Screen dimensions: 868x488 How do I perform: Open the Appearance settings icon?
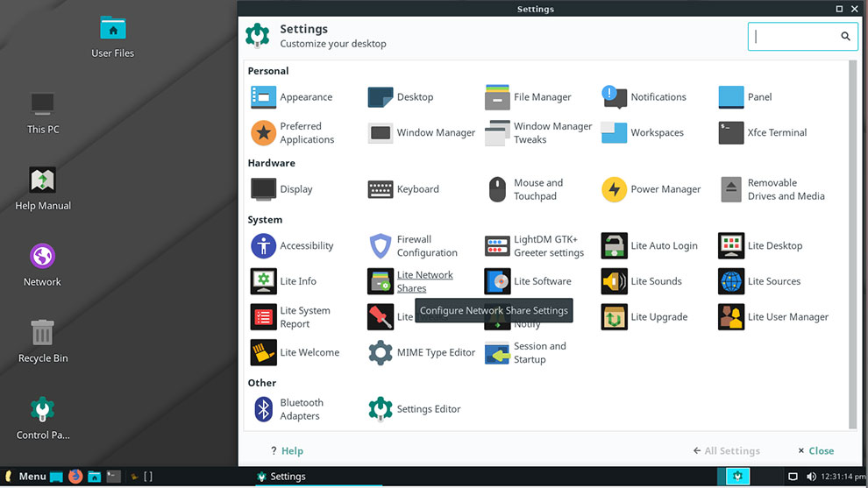point(263,97)
